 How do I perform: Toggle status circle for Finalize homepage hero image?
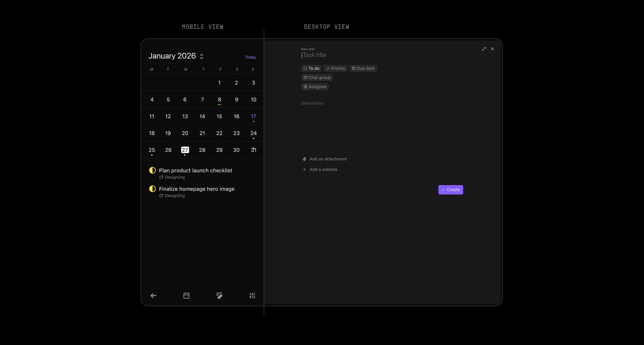152,189
